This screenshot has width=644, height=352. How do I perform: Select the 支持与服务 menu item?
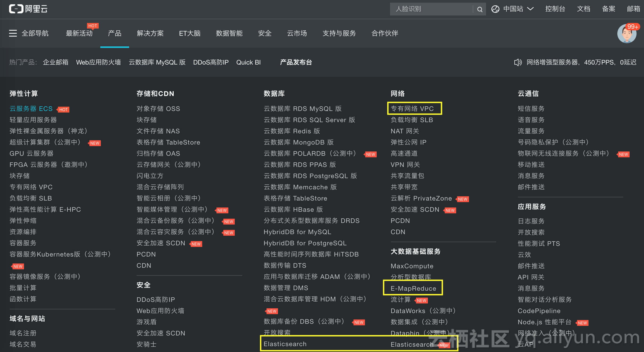(x=339, y=33)
